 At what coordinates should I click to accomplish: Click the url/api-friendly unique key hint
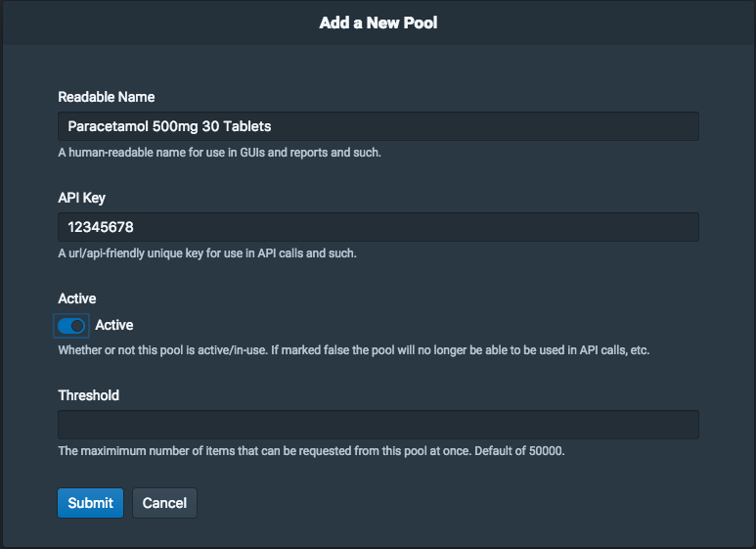[207, 253]
